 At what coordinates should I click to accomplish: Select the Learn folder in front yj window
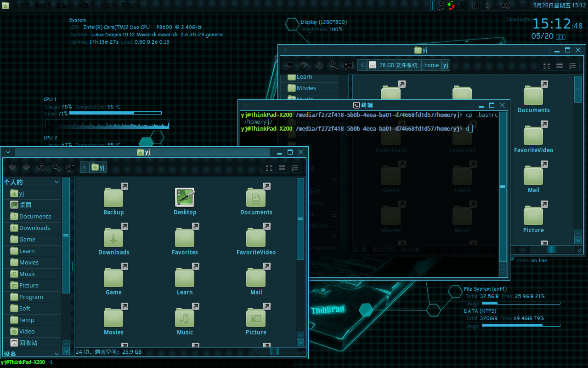[185, 277]
